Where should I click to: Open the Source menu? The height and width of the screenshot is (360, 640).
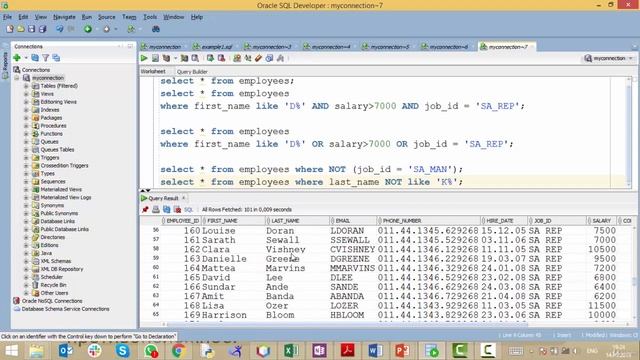pyautogui.click(x=107, y=17)
